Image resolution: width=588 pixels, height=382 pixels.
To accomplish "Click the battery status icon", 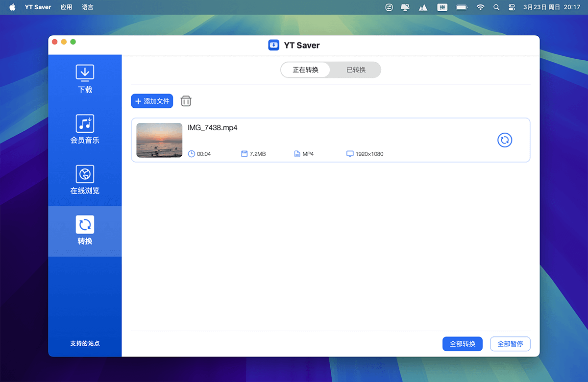I will pyautogui.click(x=462, y=7).
